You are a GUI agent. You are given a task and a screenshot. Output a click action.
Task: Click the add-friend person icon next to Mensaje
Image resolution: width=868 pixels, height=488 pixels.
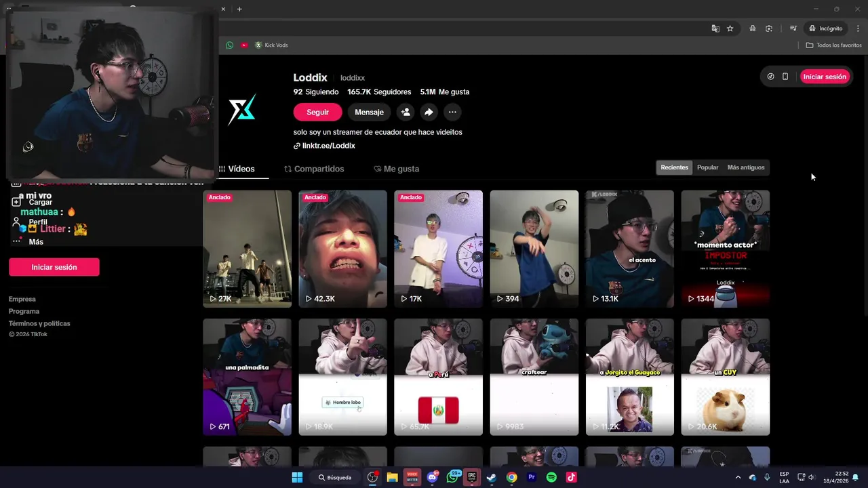406,112
